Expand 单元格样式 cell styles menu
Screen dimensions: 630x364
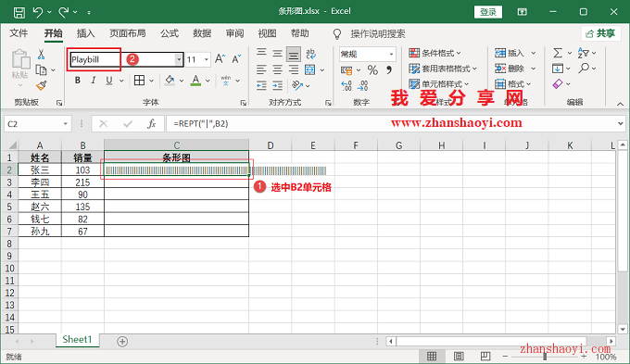[x=439, y=84]
